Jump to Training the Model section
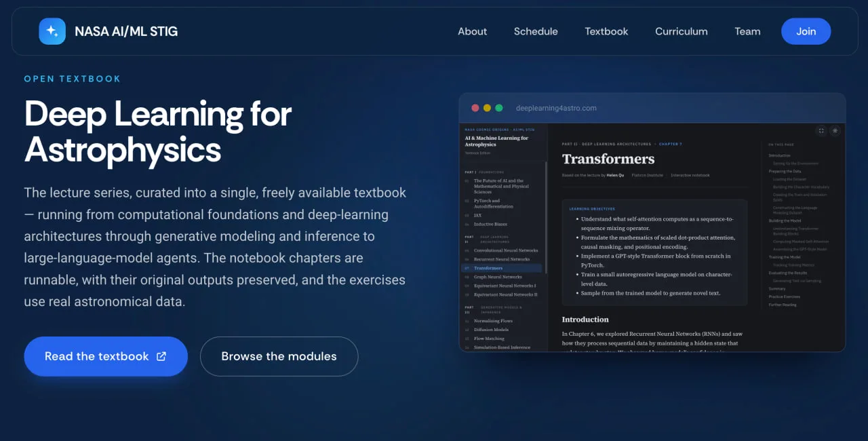The image size is (868, 441). [784, 257]
